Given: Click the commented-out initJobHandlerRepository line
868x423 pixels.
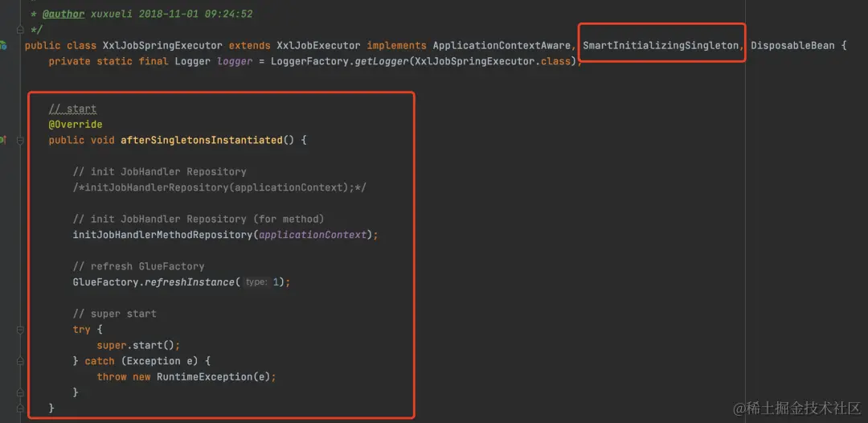Looking at the screenshot, I should [219, 187].
